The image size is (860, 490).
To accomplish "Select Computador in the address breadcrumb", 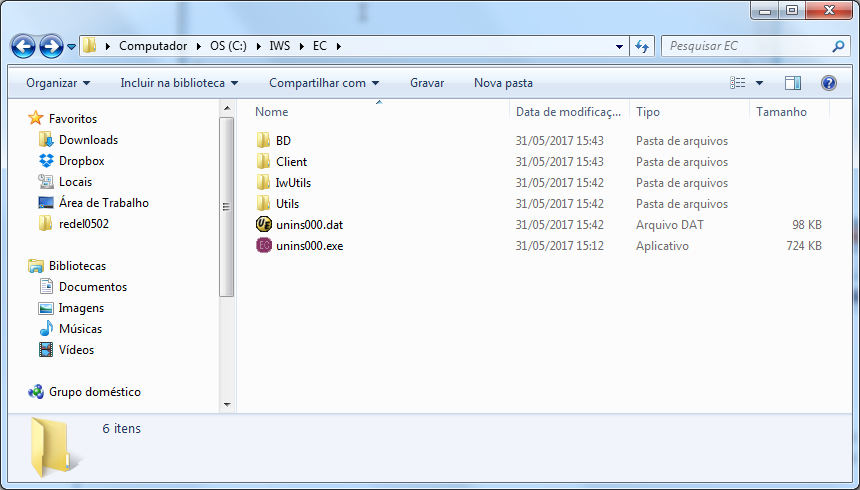I will (153, 46).
